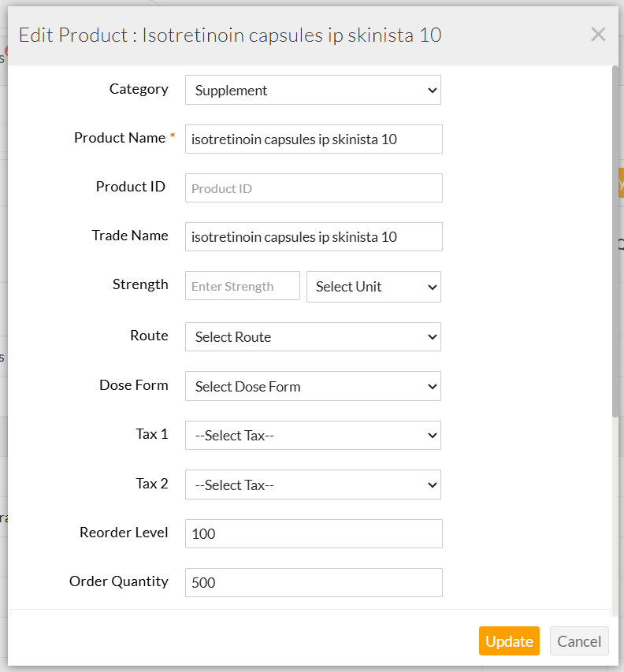Click the Category field label
624x672 pixels.
tap(139, 89)
